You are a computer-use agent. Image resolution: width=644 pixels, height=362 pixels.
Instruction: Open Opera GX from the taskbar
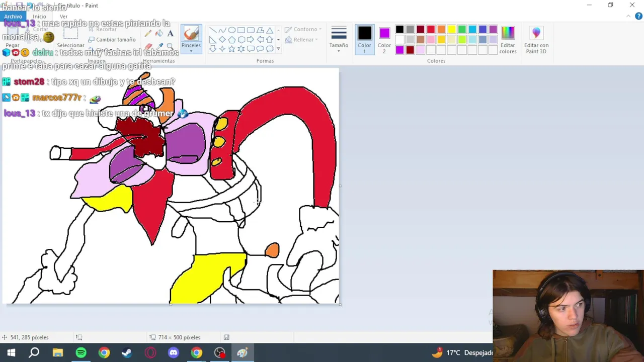click(150, 353)
